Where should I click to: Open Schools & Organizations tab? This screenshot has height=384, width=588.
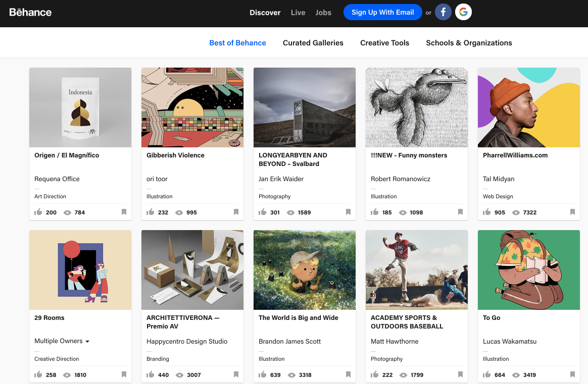coord(469,43)
